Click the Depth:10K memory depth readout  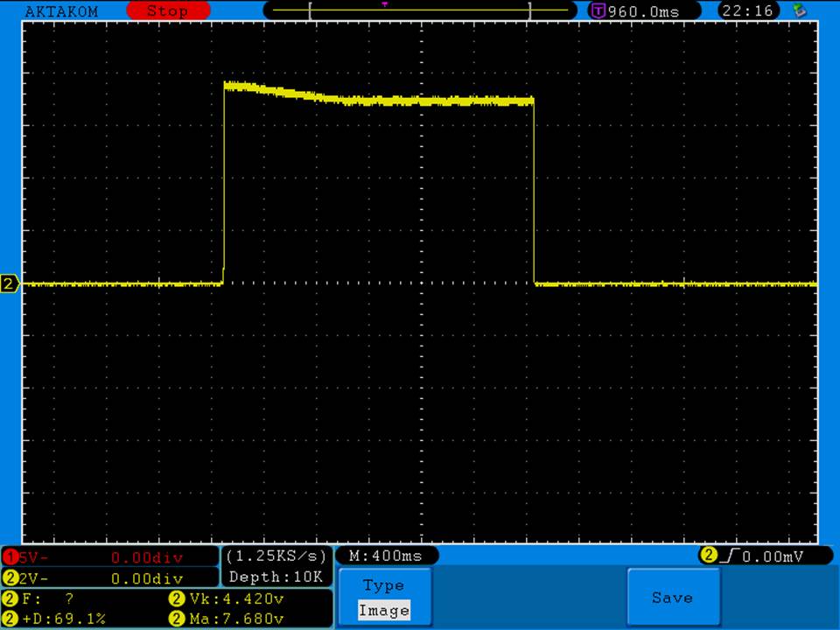tap(276, 577)
